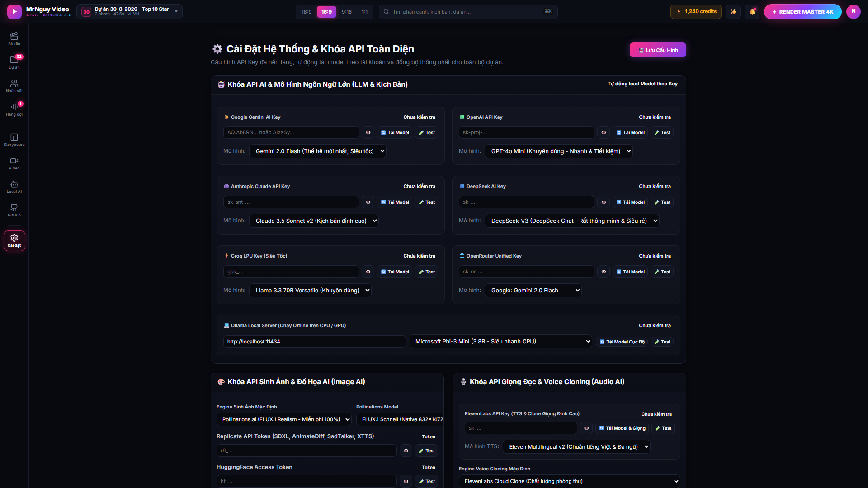Screen dimensions: 868x488
Task: Click the ElevenLabs API key field
Action: tap(520, 428)
